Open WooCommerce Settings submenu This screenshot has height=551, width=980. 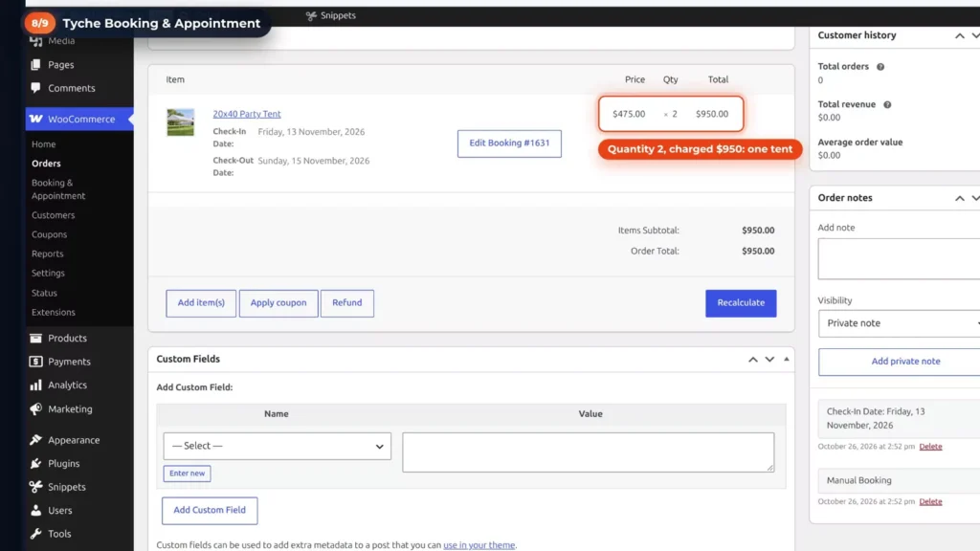tap(48, 273)
